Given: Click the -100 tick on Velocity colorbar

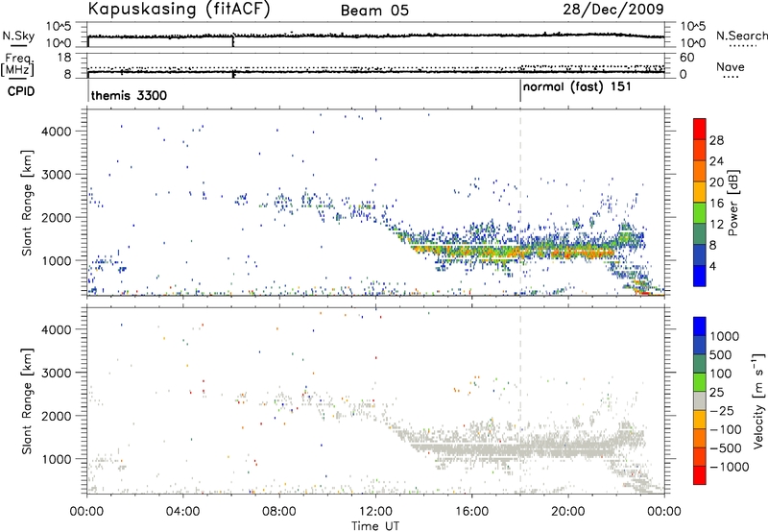Looking at the screenshot, I should coord(726,429).
